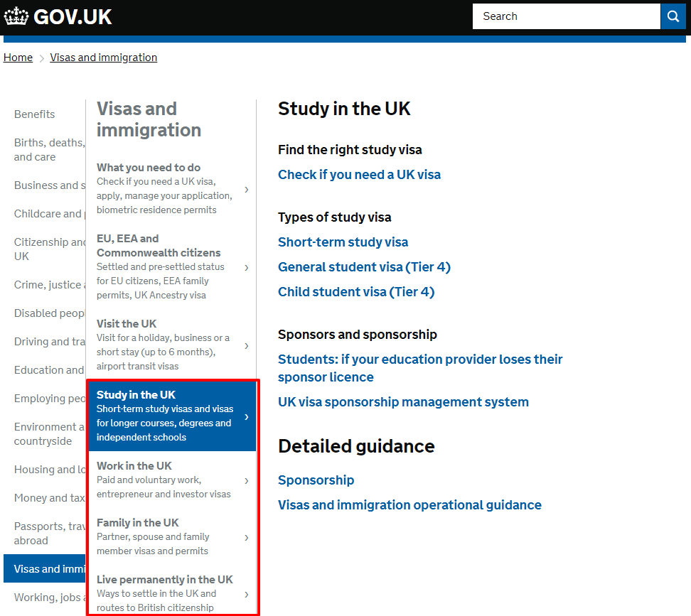Select Housing and local services item

[49, 470]
